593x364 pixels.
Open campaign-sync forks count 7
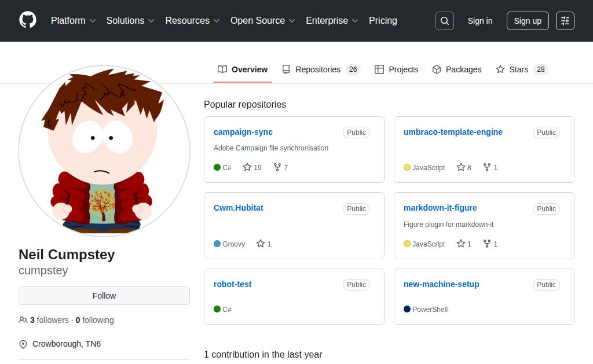click(281, 167)
